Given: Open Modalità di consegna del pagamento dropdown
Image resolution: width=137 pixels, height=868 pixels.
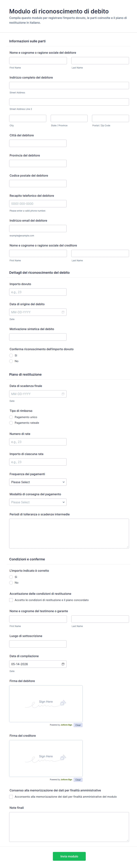Looking at the screenshot, I should point(38,502).
